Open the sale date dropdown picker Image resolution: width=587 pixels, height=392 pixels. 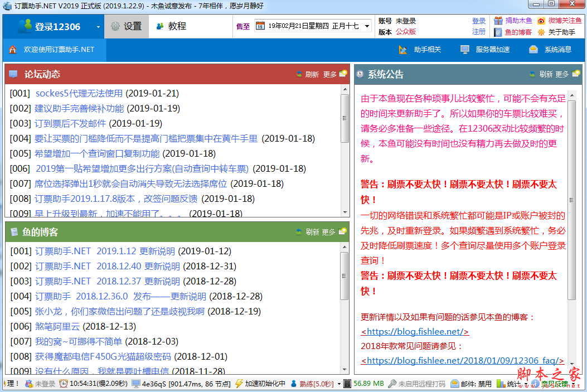[x=367, y=26]
